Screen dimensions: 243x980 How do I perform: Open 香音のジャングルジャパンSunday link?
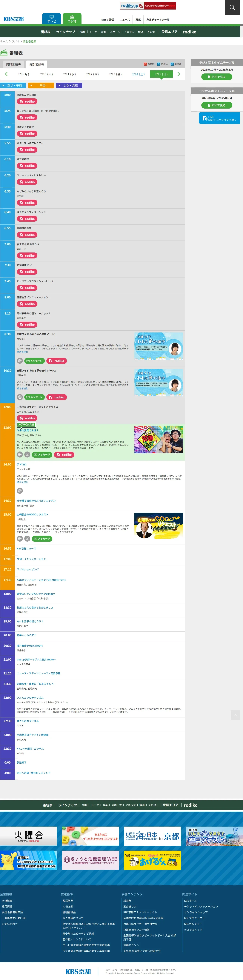pos(36,594)
